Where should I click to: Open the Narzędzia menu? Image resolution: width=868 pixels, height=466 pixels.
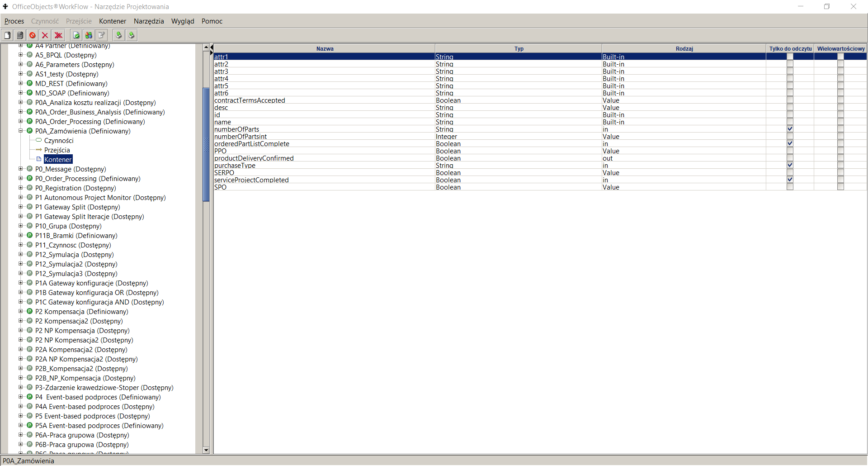coord(148,21)
